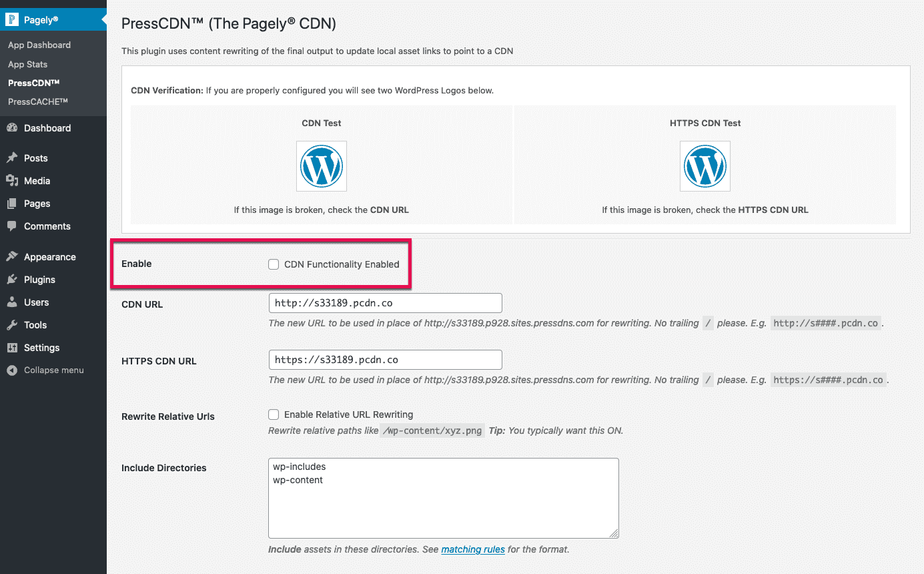Click the 'Include Directories' label

pos(164,468)
